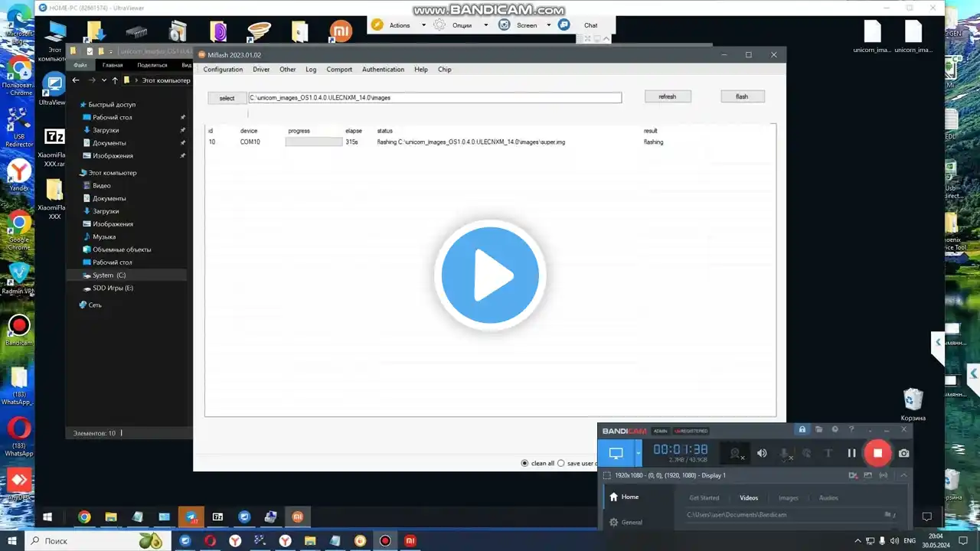Open Корзина recycle bin on desktop
The width and height of the screenshot is (980, 551).
click(x=913, y=404)
